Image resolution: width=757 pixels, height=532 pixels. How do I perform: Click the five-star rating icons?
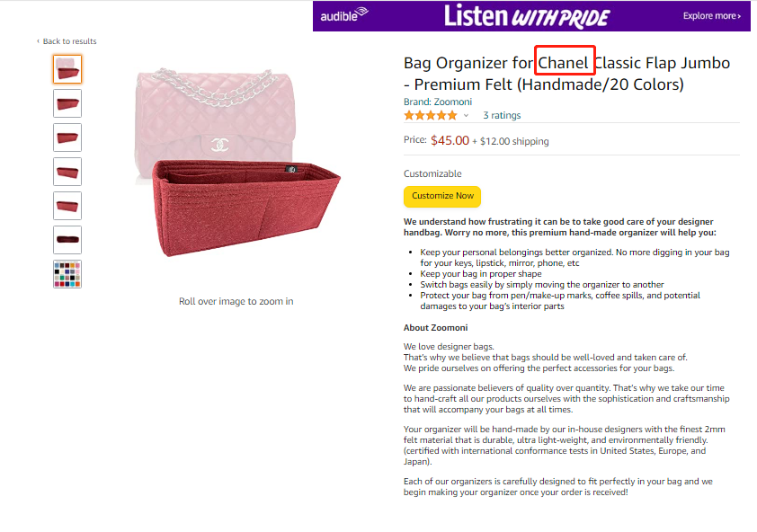tap(431, 115)
